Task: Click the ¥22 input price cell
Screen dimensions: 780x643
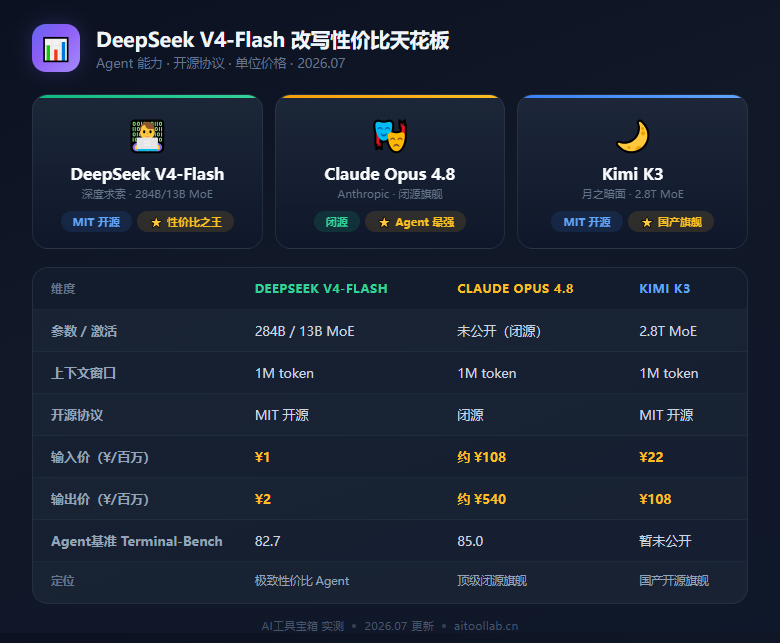Action: click(651, 457)
